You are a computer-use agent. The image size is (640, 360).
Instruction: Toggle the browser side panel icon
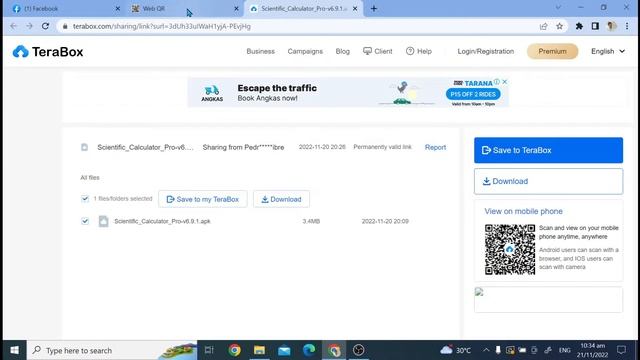(x=595, y=27)
